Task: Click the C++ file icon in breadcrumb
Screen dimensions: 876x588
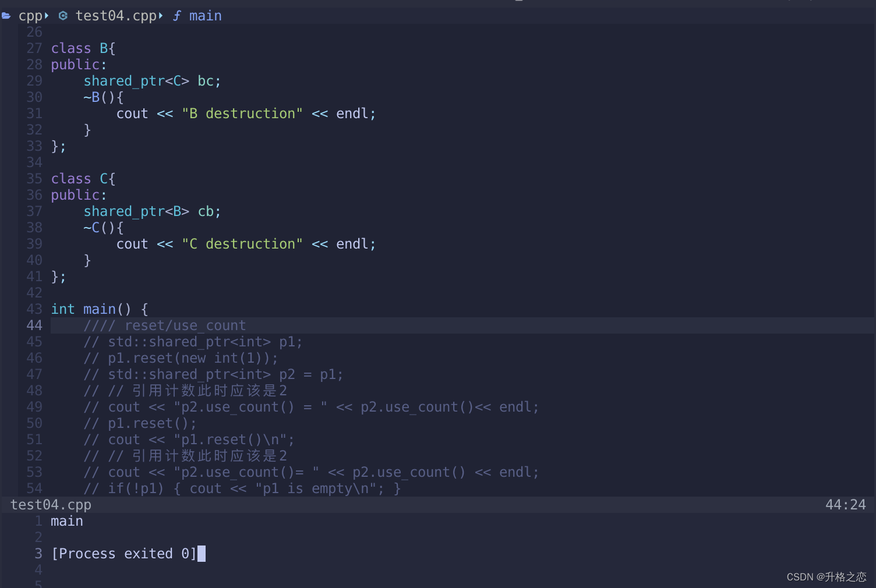Action: tap(63, 16)
